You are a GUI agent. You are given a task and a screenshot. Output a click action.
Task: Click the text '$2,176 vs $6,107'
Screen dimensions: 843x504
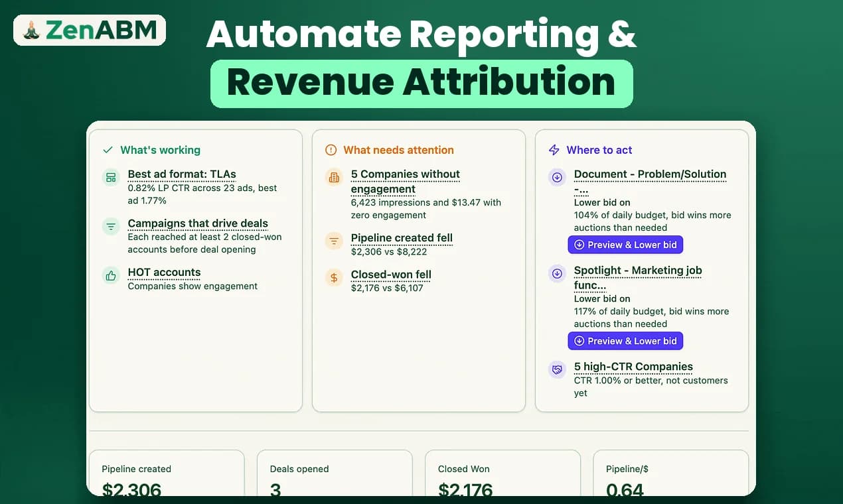pos(387,288)
